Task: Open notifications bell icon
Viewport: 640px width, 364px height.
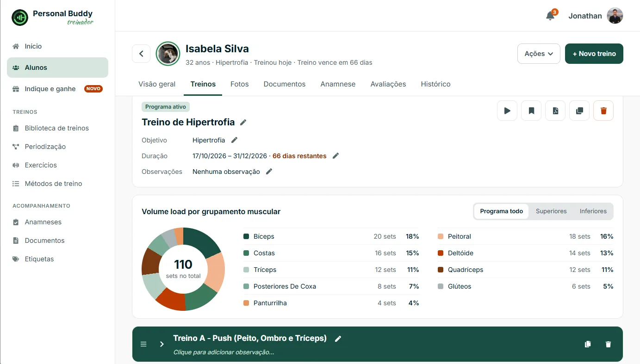Action: click(550, 16)
